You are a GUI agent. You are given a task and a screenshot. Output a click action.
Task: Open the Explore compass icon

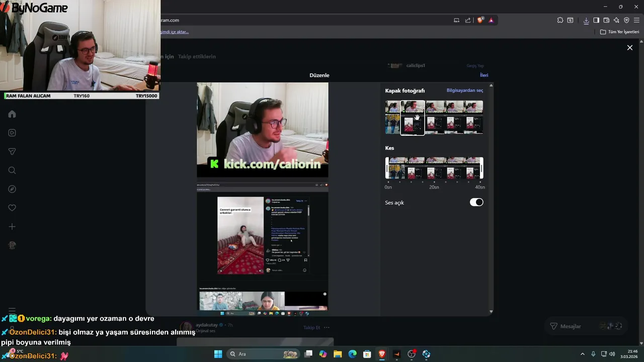[12, 189]
